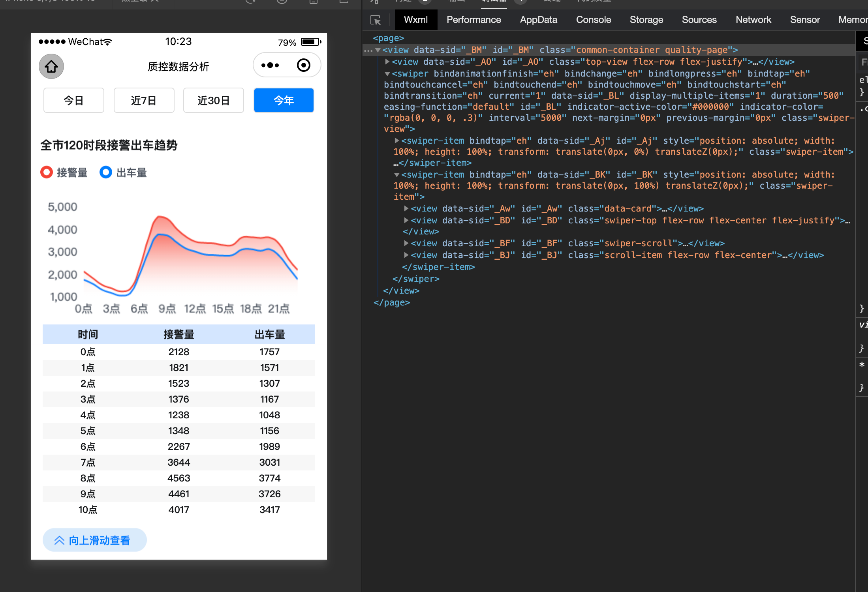Toggle the 接警量 red legend marker
Image resolution: width=868 pixels, height=592 pixels.
pos(47,172)
